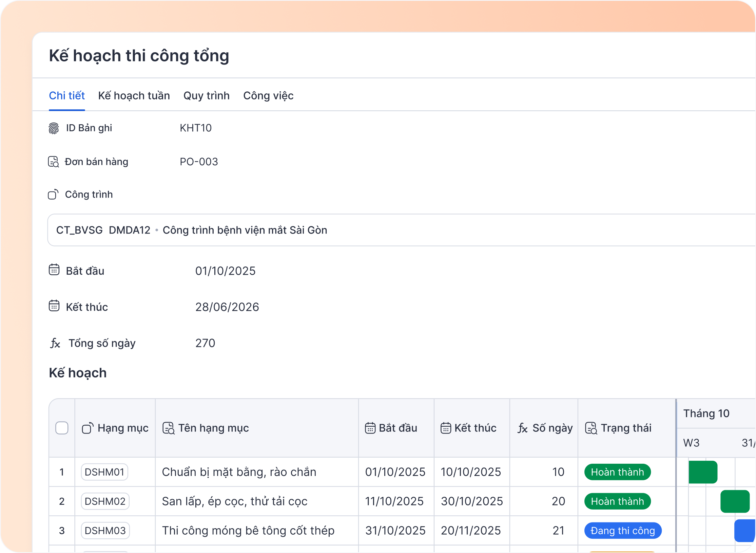Click the green Gantt bar for row 1
Screen dimensions: 756x553
[x=703, y=472]
